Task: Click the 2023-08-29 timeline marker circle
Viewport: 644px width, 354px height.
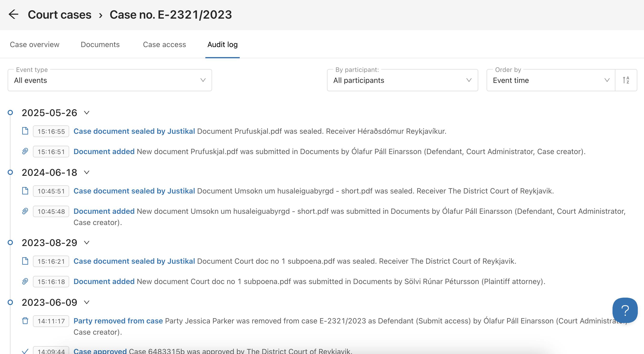Action: pos(10,242)
